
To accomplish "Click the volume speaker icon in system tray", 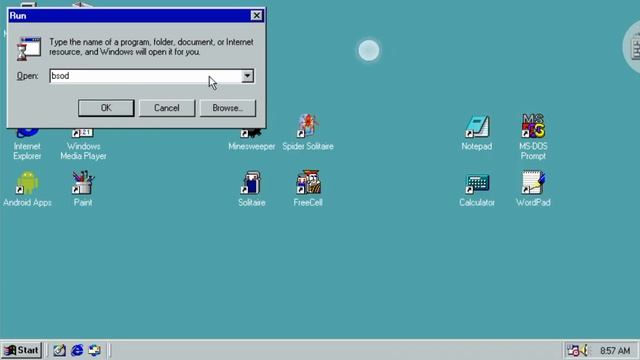I will [x=585, y=350].
